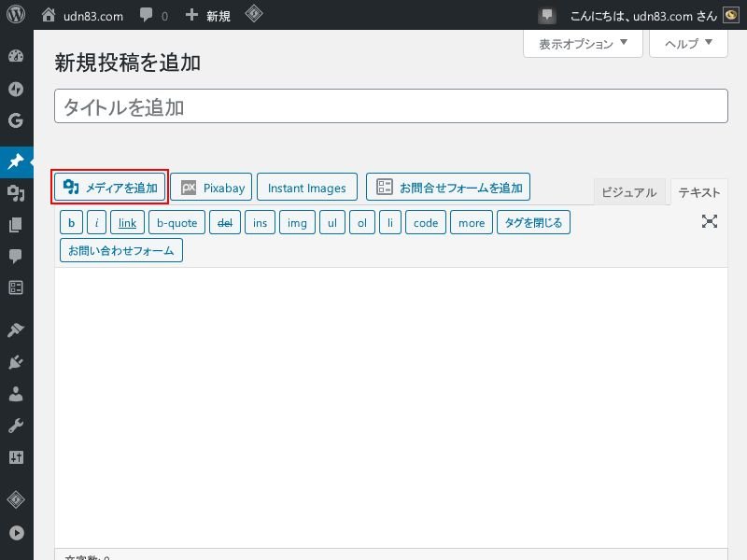Viewport: 747px width, 560px height.
Task: Open the Appearance paintbrush sidebar icon
Action: 16,330
